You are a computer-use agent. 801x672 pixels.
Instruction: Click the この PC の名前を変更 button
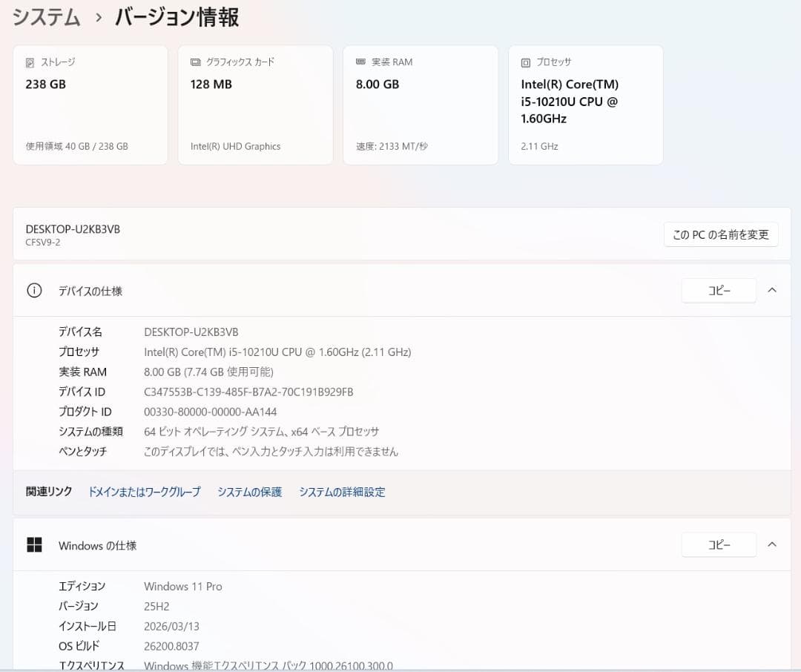click(720, 234)
